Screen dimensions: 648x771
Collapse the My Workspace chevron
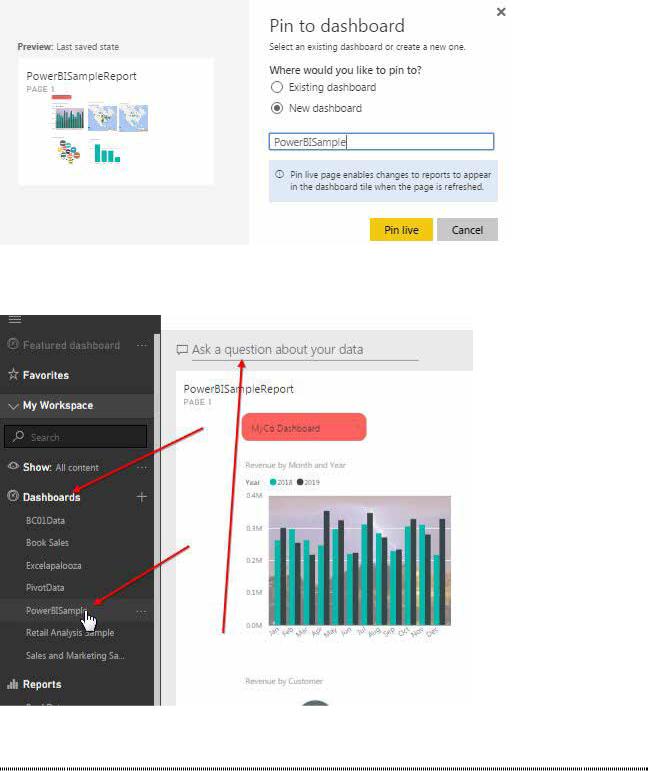[x=13, y=406]
